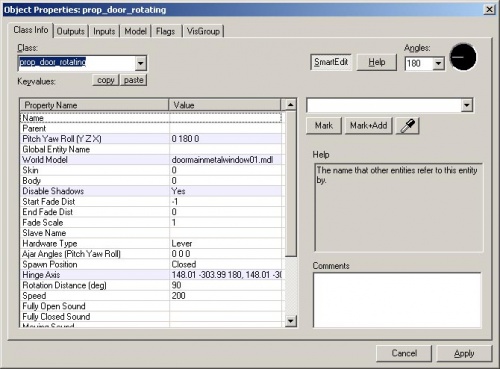Switch to the Inputs tab
This screenshot has height=369, width=500.
[104, 31]
